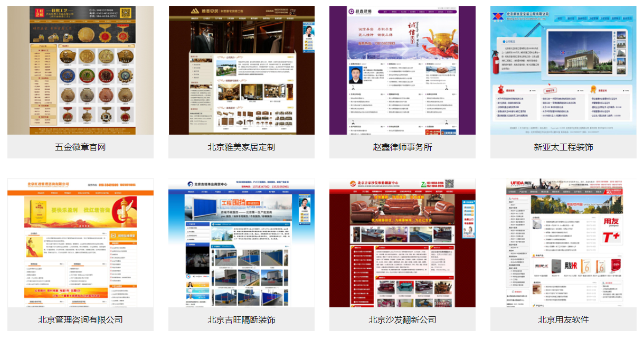Click the fire extinguisher icon on 新亚太 page
The width and height of the screenshot is (644, 339).
point(495,62)
